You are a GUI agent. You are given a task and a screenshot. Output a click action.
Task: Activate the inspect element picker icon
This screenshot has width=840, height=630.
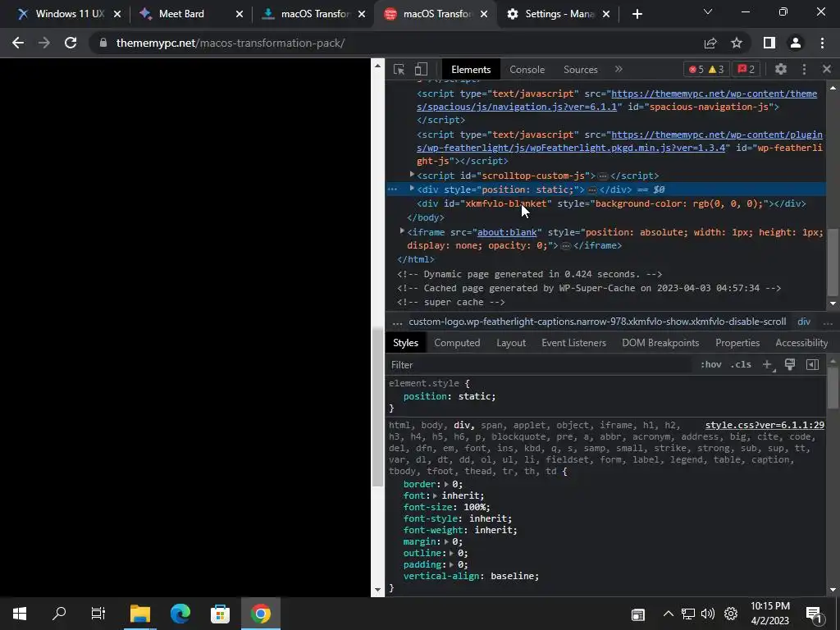pos(399,69)
